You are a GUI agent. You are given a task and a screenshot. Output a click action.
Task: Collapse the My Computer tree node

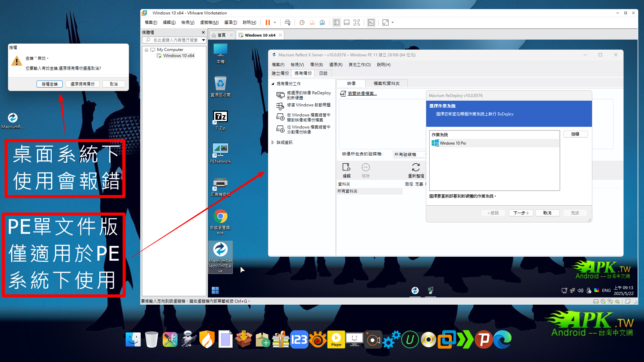coord(146,50)
